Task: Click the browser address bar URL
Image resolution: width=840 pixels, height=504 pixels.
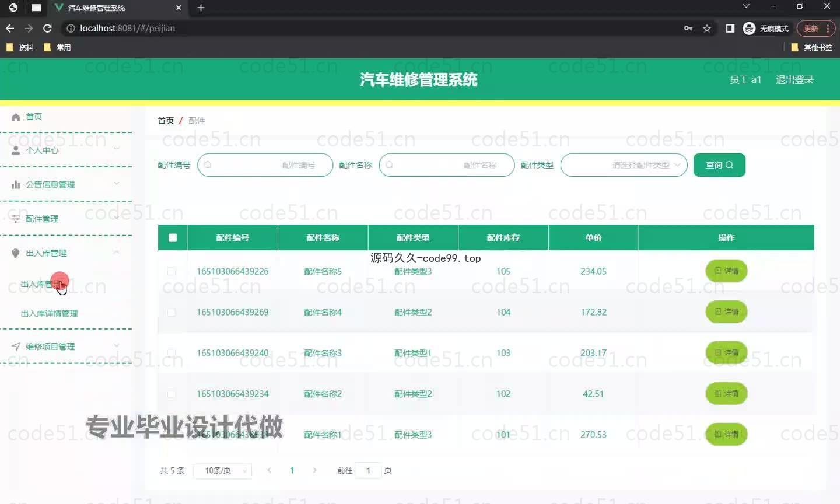Action: [x=127, y=28]
